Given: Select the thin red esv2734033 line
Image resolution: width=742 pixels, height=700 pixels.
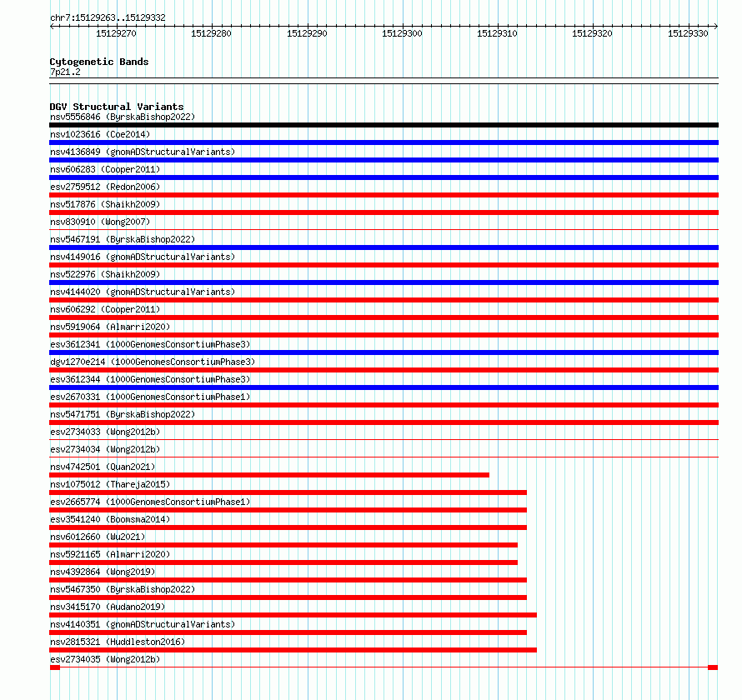Looking at the screenshot, I should click(384, 440).
